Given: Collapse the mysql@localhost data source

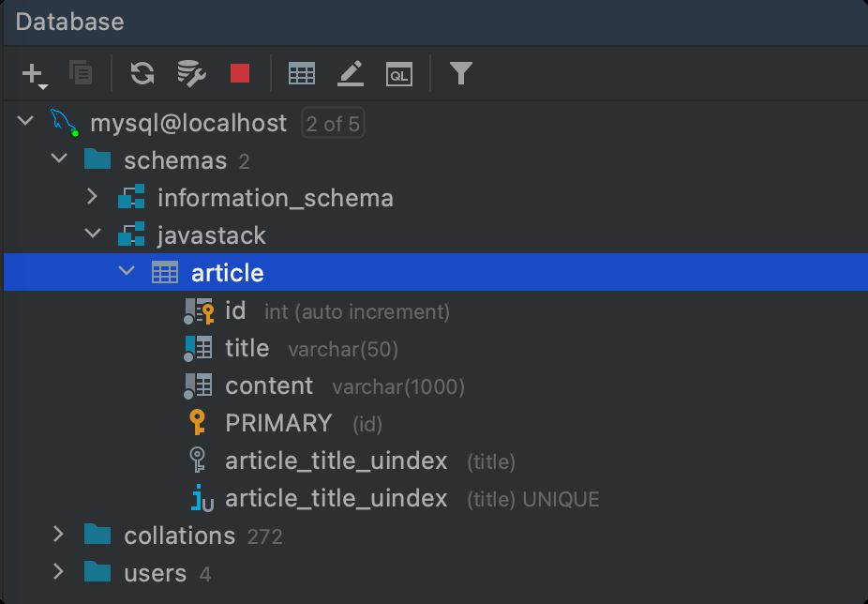Looking at the screenshot, I should [x=26, y=122].
